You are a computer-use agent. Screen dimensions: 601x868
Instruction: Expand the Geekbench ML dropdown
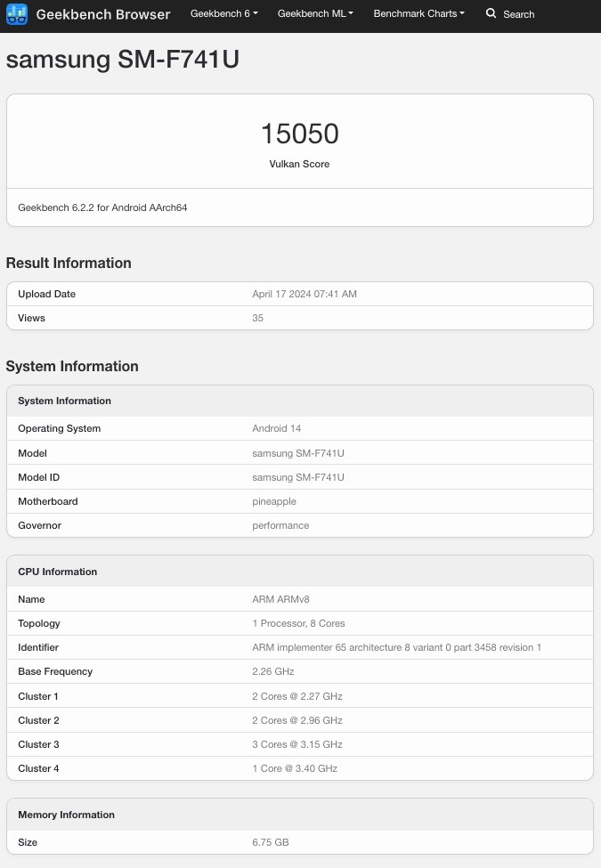[x=315, y=14]
